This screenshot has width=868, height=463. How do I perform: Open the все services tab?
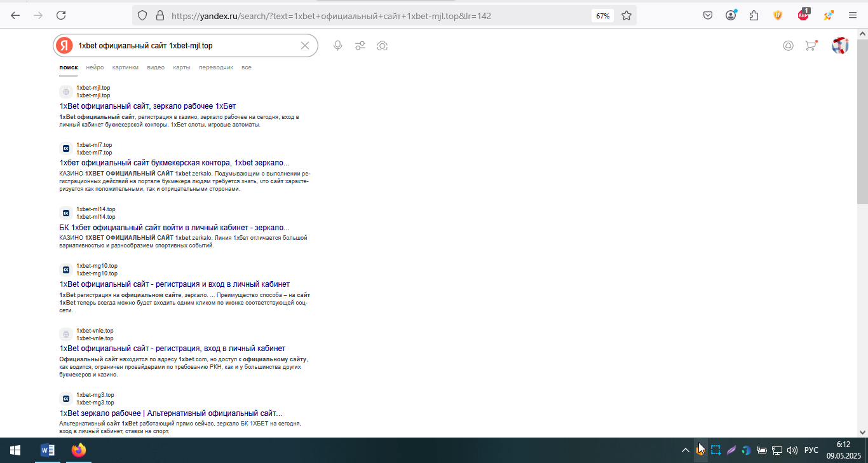click(247, 67)
